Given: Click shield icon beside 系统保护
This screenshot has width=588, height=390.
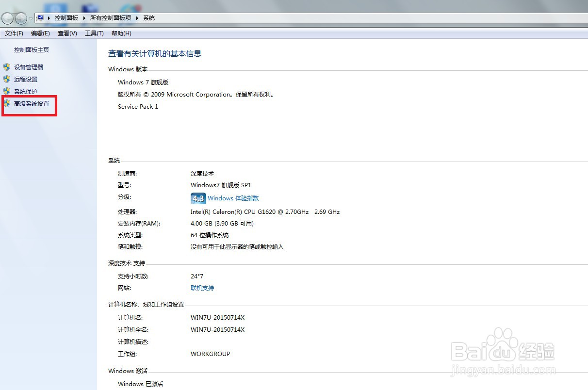Looking at the screenshot, I should (x=7, y=91).
